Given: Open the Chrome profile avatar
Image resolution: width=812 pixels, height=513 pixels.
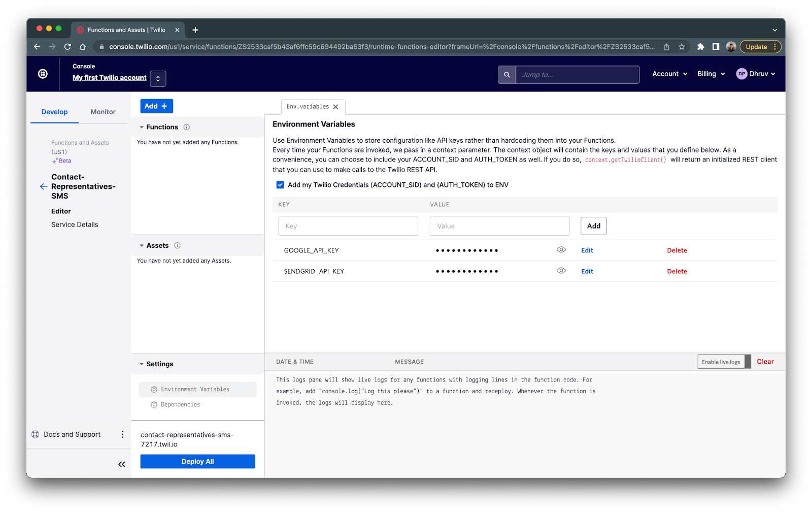Looking at the screenshot, I should coord(731,47).
